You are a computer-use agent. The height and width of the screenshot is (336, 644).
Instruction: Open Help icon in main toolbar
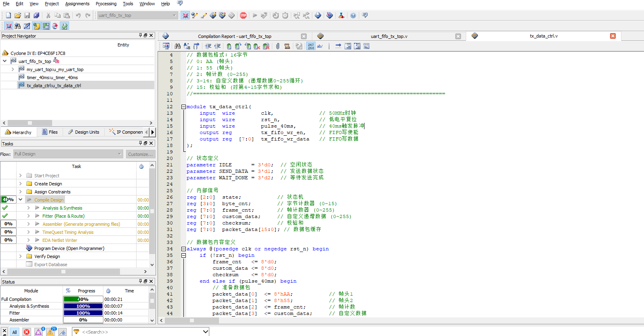pyautogui.click(x=353, y=15)
